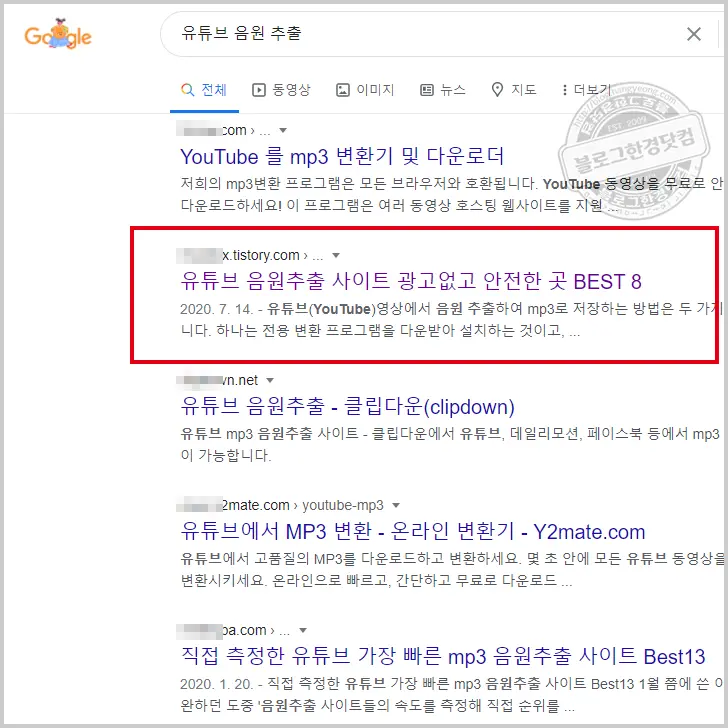Click the magnifier icon on the 전체 tab
This screenshot has width=728, height=728.
pyautogui.click(x=188, y=90)
